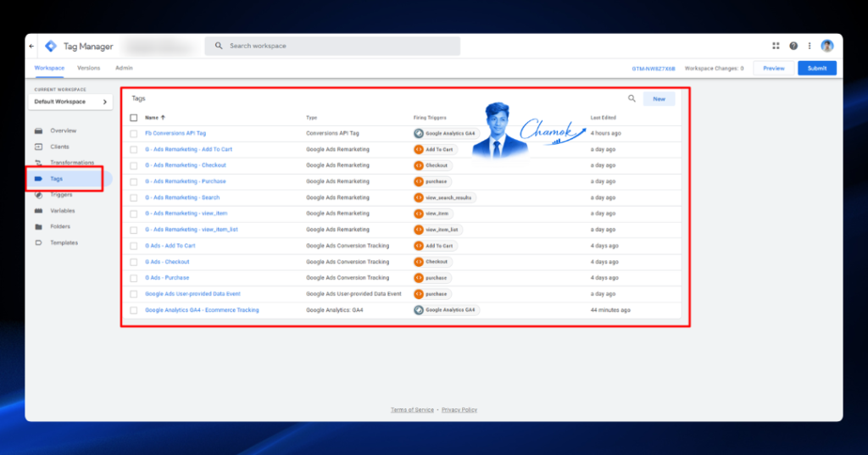This screenshot has width=868, height=455.
Task: Toggle the select-all checkbox in Tags header
Action: click(x=133, y=118)
